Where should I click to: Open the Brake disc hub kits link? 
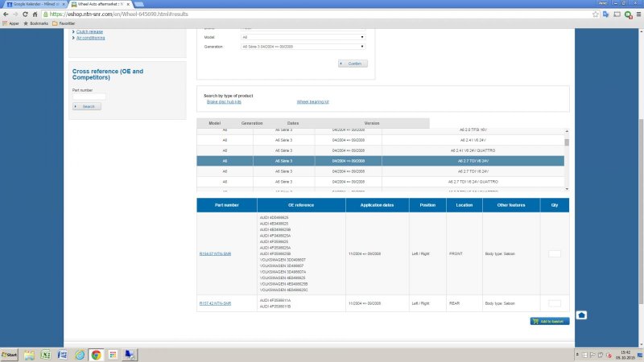click(x=224, y=102)
